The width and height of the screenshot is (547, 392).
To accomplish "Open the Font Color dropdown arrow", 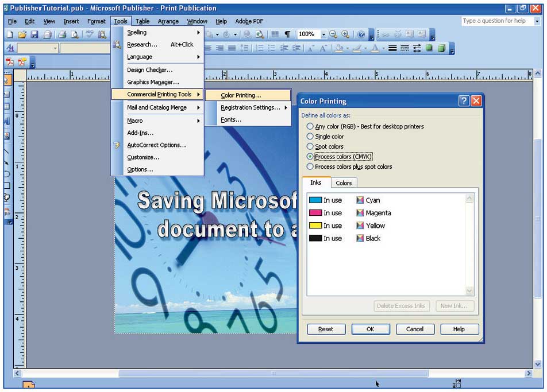I will coord(383,48).
